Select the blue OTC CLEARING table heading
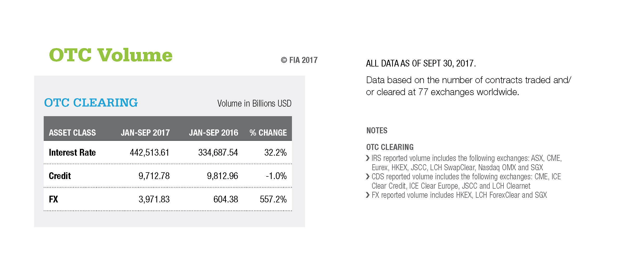 coord(91,103)
